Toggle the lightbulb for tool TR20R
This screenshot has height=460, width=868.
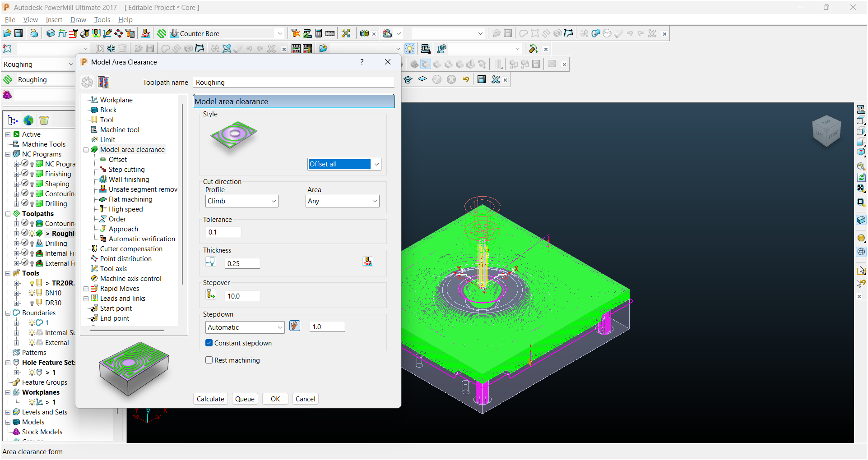pyautogui.click(x=32, y=284)
